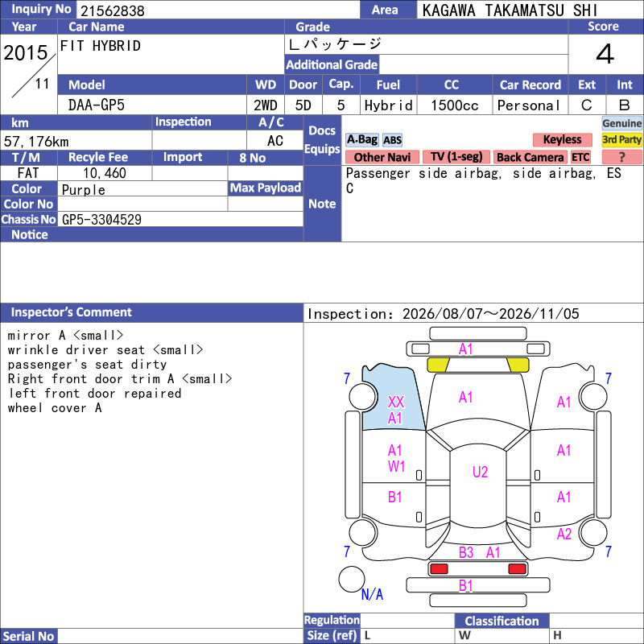Click the yellow 3rd Party badge
Screen dimensions: 644x644
(x=621, y=139)
